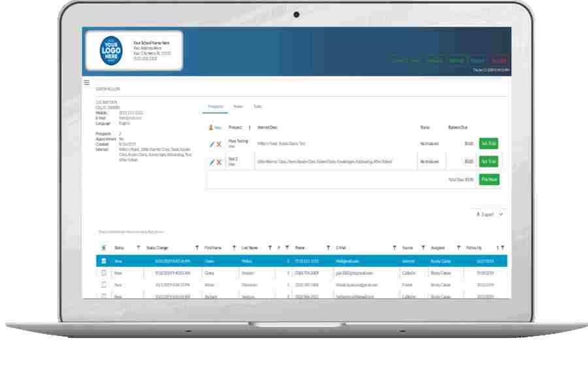Edit the Main Testing prospect with pencil icon
The image size is (588, 391).
(212, 144)
